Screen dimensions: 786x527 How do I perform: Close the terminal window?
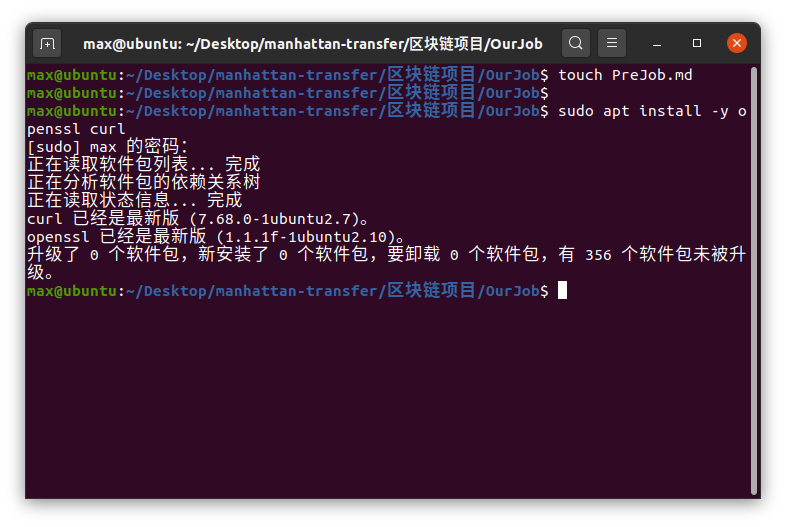pos(736,43)
